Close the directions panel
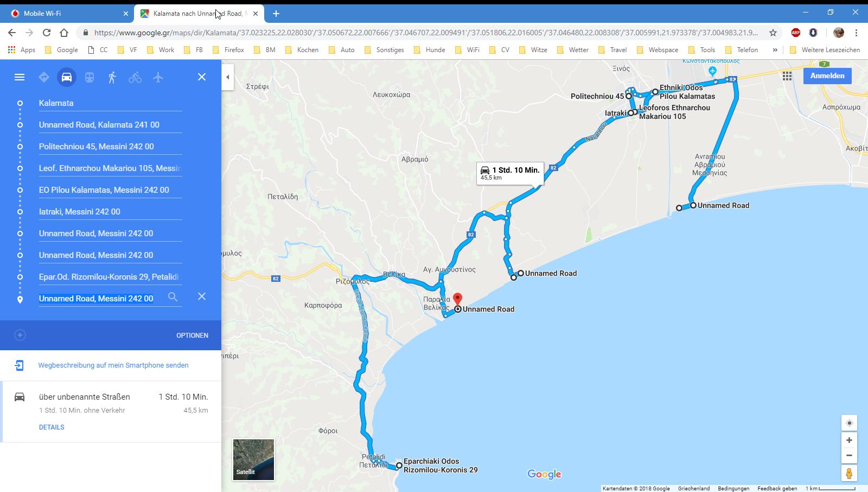 point(202,77)
